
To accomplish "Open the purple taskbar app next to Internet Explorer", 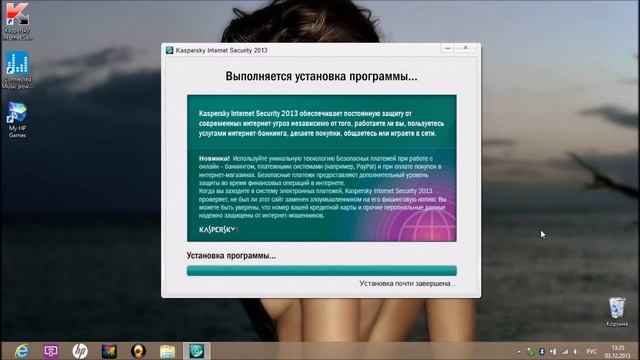I will tap(51, 351).
